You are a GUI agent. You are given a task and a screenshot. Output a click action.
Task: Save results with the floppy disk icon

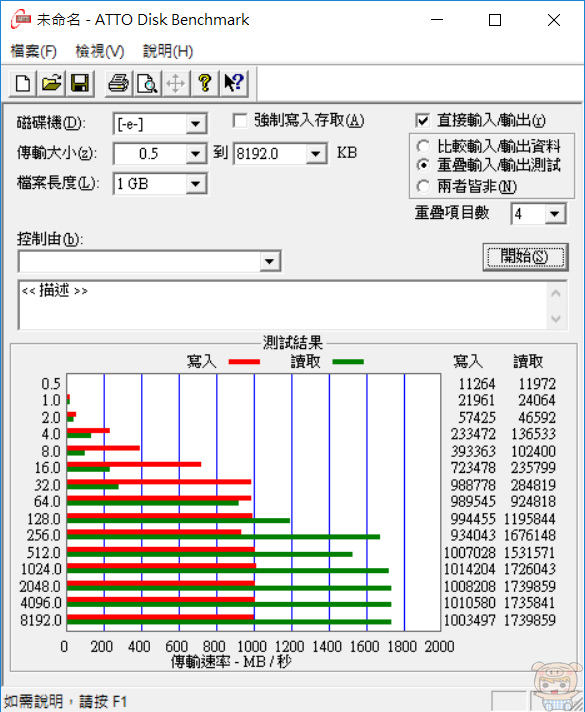pyautogui.click(x=80, y=84)
